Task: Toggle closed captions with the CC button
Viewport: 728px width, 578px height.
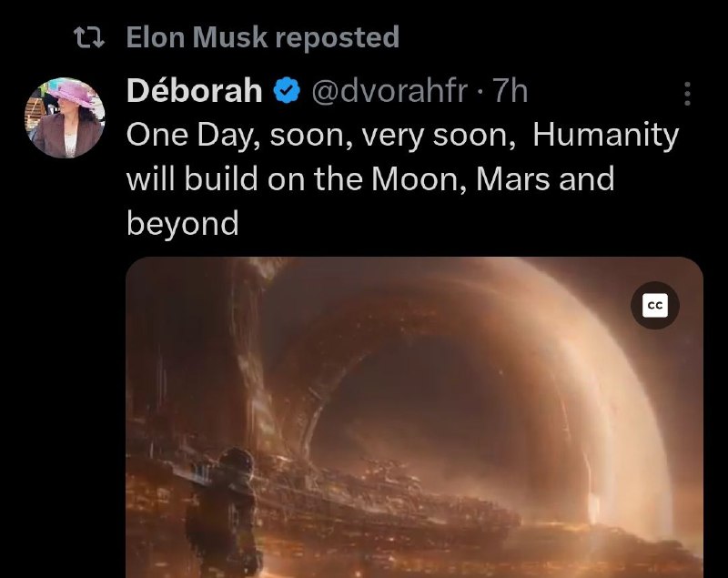Action: 654,306
